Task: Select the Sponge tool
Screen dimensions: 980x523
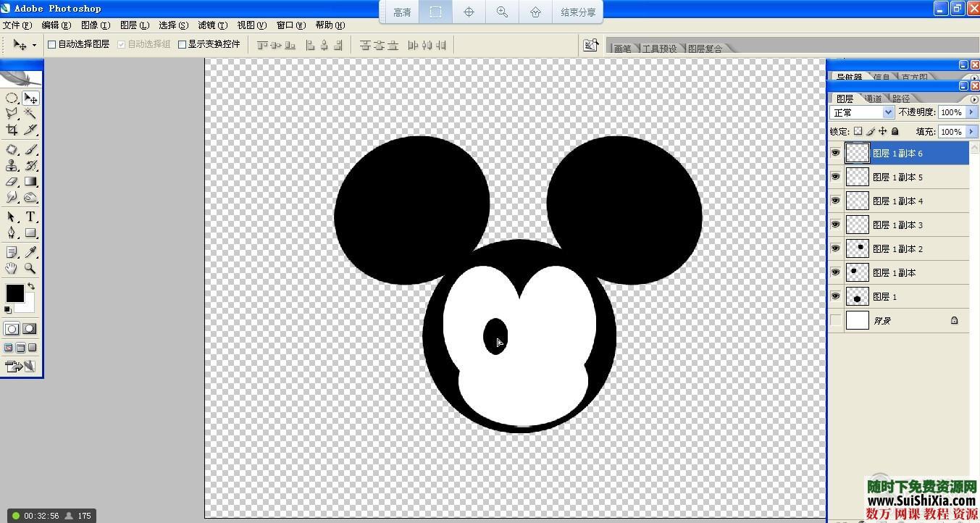Action: tap(30, 198)
